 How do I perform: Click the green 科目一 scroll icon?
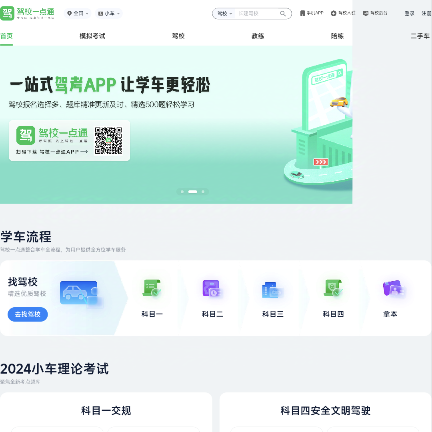coord(152,288)
